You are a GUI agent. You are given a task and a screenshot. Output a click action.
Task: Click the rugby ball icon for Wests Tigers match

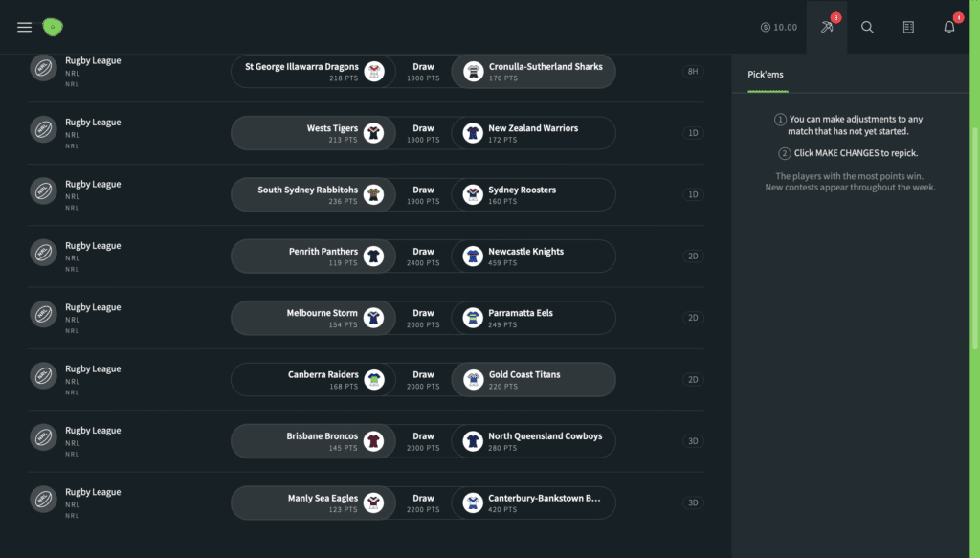[x=44, y=133]
